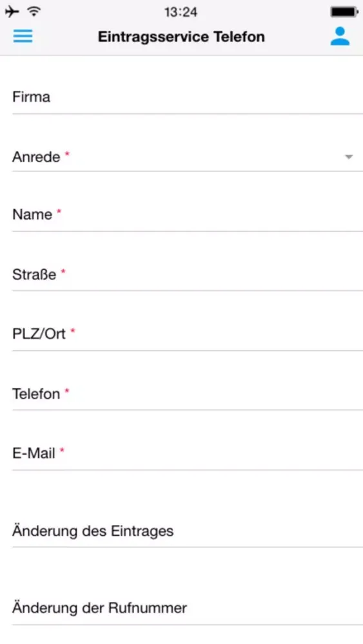Open the hamburger menu icon
This screenshot has height=644, width=363.
point(23,36)
